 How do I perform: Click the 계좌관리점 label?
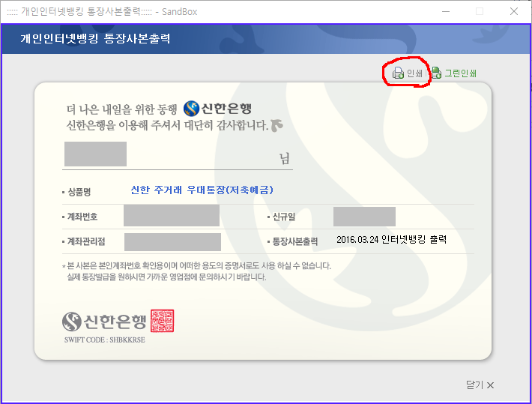tap(86, 241)
